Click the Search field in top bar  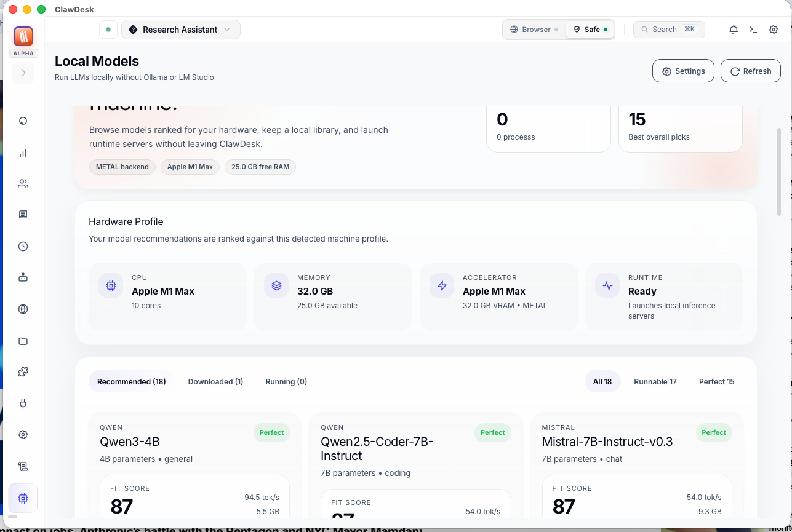click(669, 29)
